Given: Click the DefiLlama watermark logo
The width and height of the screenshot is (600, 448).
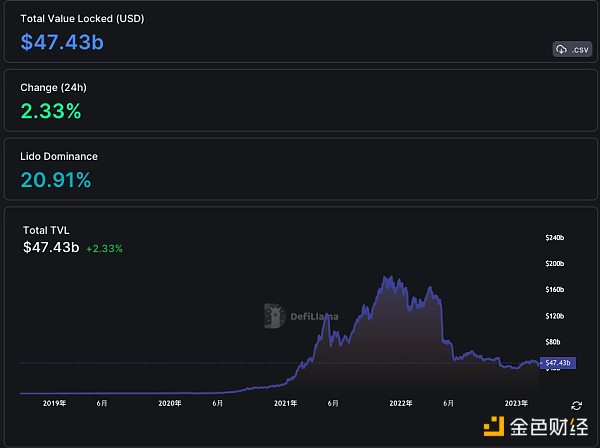Looking at the screenshot, I should [x=301, y=315].
